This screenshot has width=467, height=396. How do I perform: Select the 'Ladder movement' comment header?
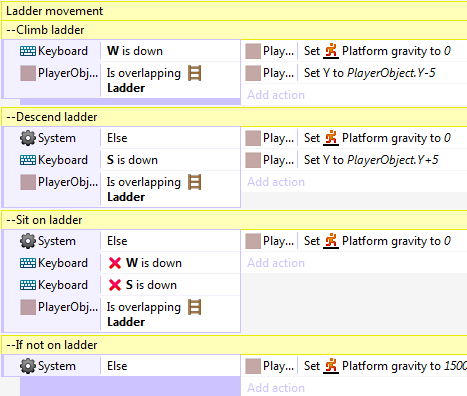234,11
